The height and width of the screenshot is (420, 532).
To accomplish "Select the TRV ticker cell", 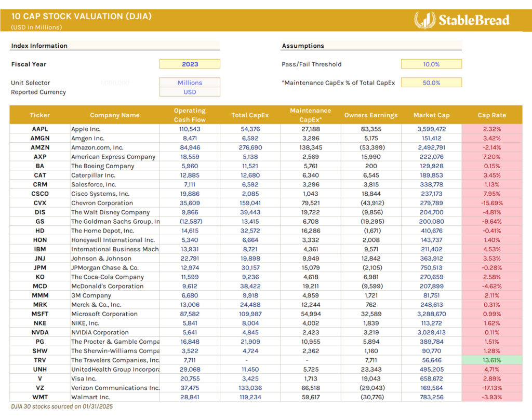I will click(x=39, y=360).
